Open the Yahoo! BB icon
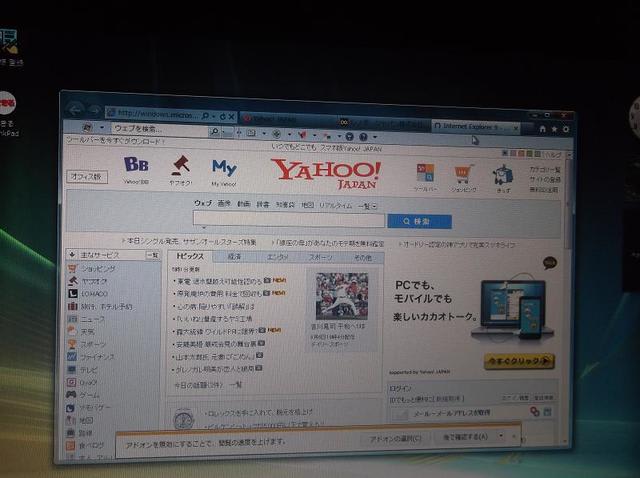Viewport: 640px width, 478px height. coord(136,166)
